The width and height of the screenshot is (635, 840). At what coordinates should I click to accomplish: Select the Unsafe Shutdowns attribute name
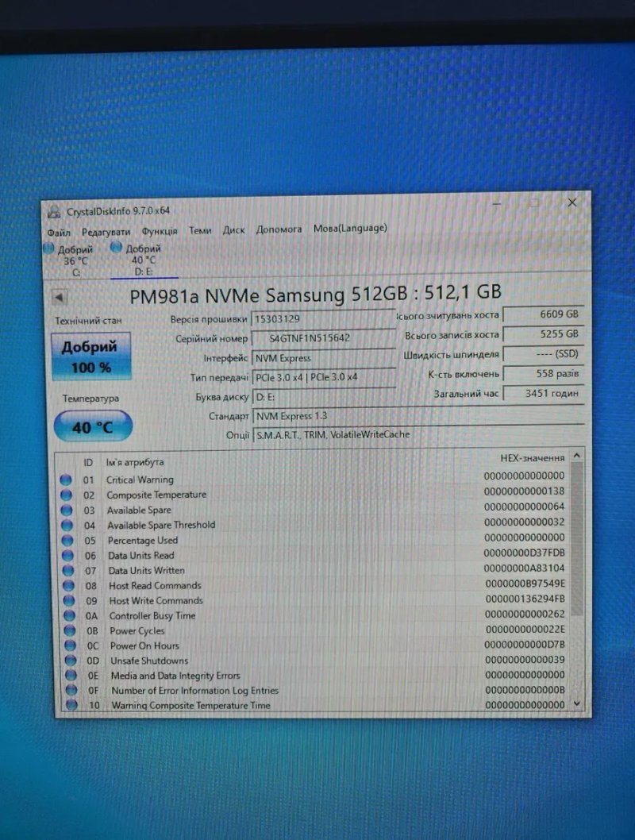(x=149, y=661)
